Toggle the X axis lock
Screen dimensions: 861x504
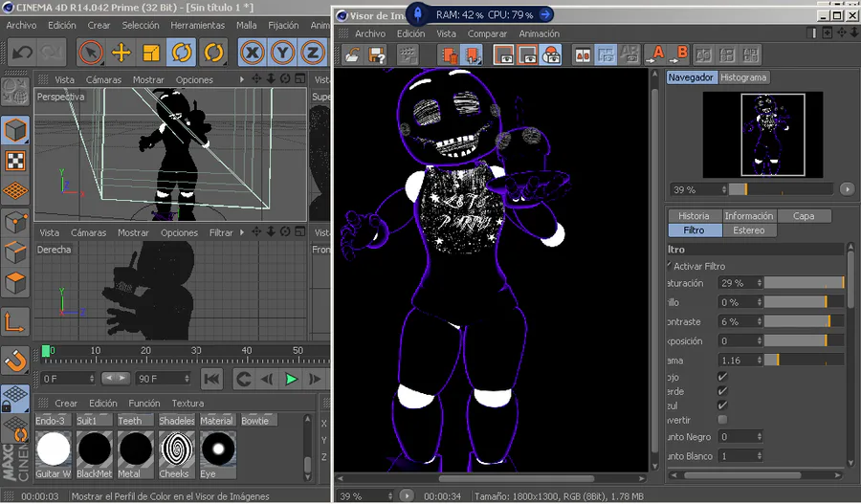pyautogui.click(x=252, y=54)
